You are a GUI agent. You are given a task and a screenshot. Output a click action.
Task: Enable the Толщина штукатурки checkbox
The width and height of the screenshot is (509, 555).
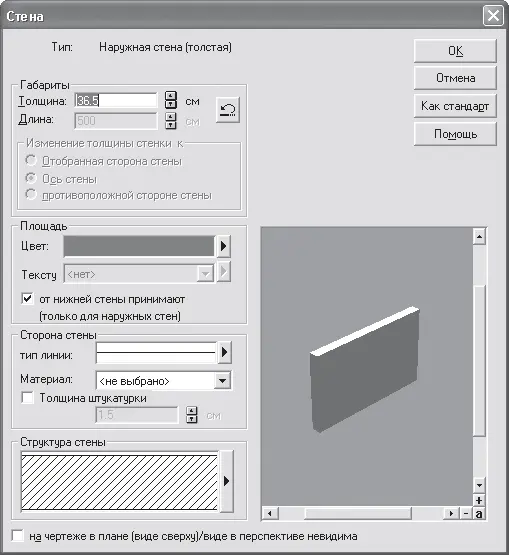point(27,397)
